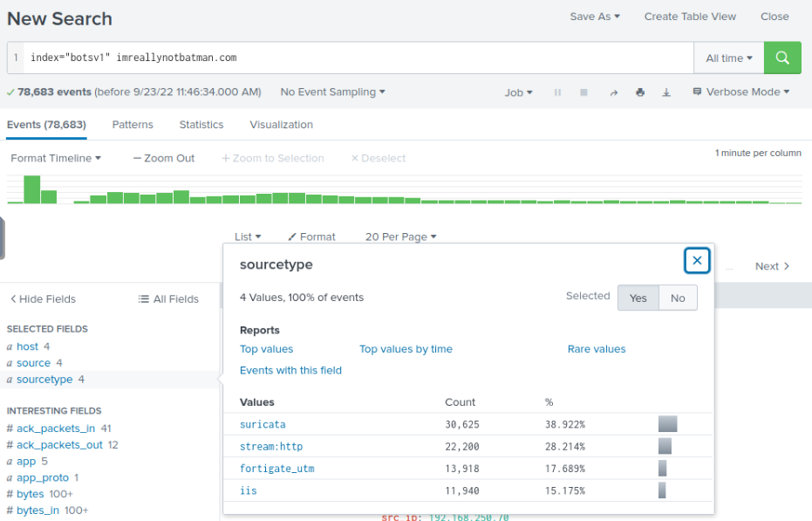Set Selected field toggle to Yes
The height and width of the screenshot is (521, 812).
coord(638,298)
